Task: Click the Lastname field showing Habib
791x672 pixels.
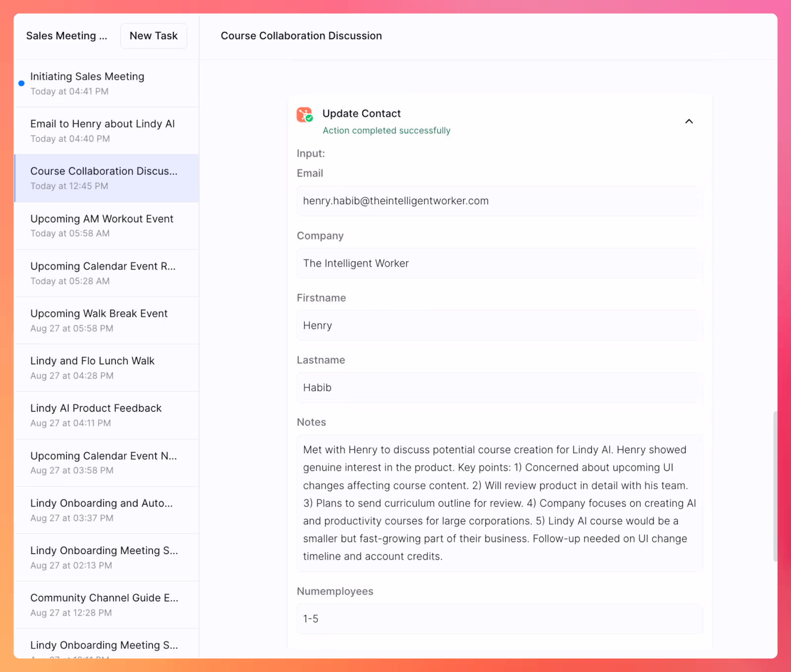Action: pyautogui.click(x=499, y=388)
